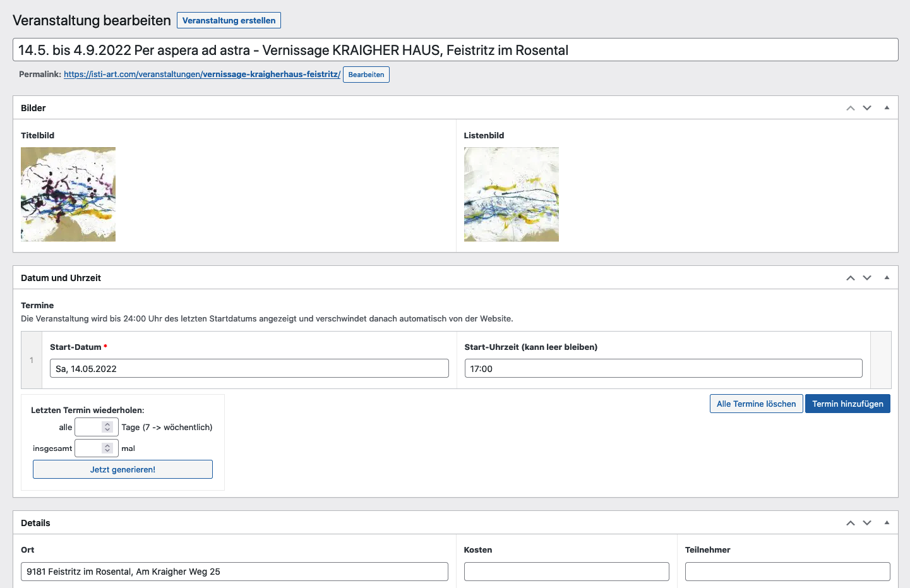
Task: Adjust the 'insgesamt' repetitions stepper
Action: tap(107, 448)
